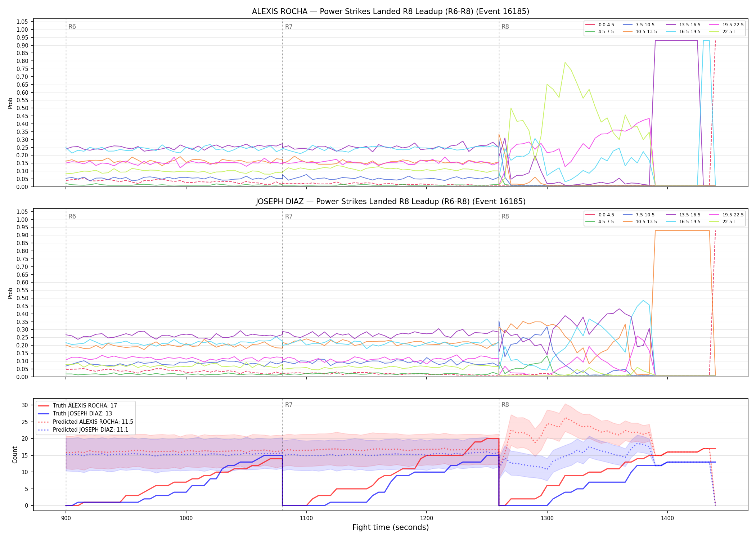Select the 22.5+ legend entry in Rocha chart

[723, 32]
